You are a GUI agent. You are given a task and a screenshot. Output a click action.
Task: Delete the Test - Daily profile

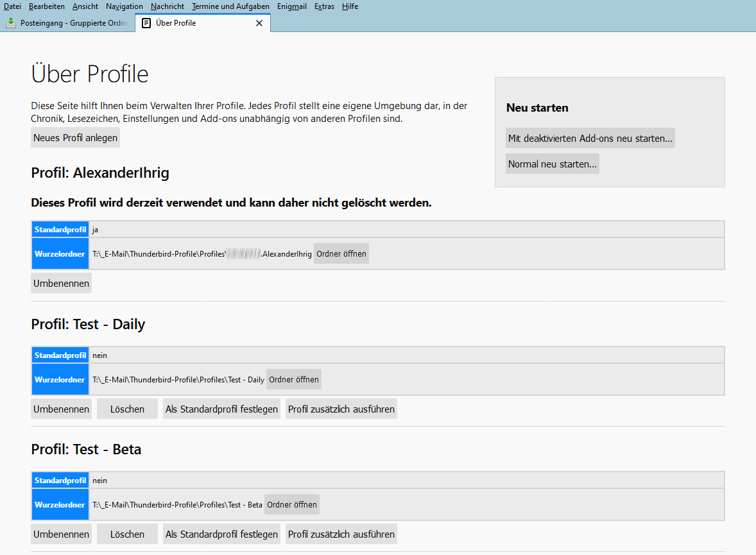127,409
